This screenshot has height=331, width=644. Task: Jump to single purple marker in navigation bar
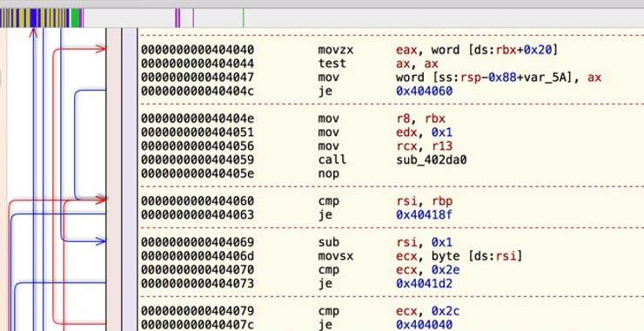193,18
